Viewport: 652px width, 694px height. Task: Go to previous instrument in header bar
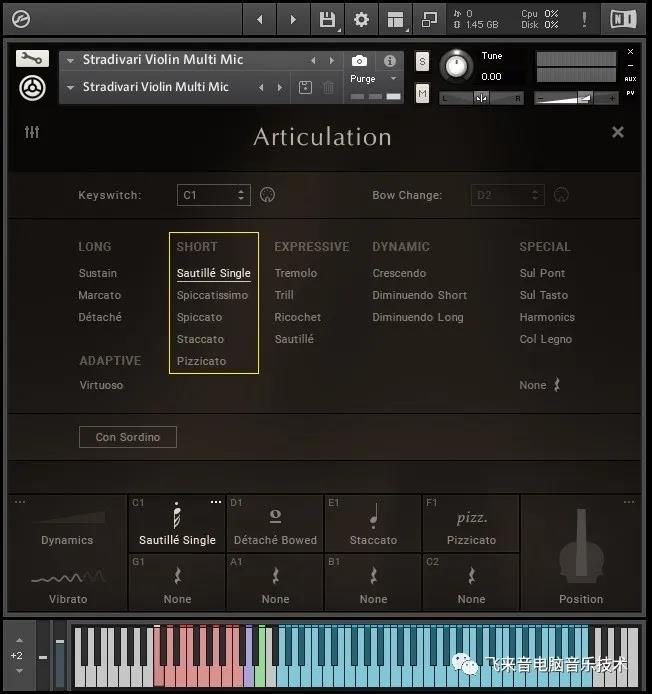(260, 19)
